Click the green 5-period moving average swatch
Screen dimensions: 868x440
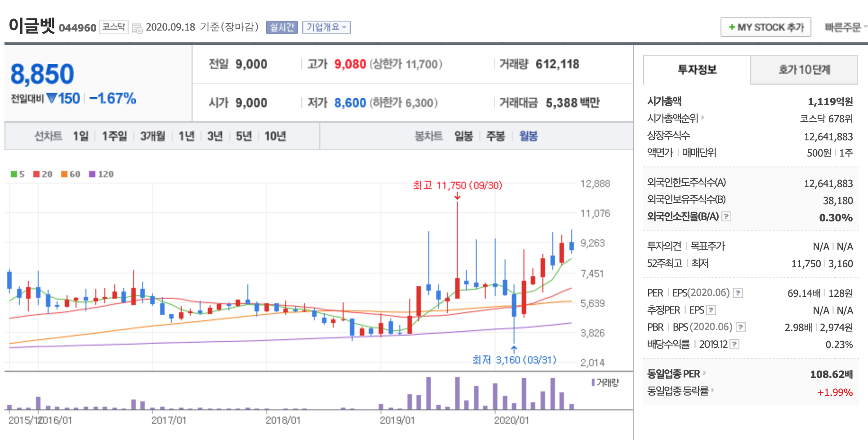pyautogui.click(x=14, y=174)
